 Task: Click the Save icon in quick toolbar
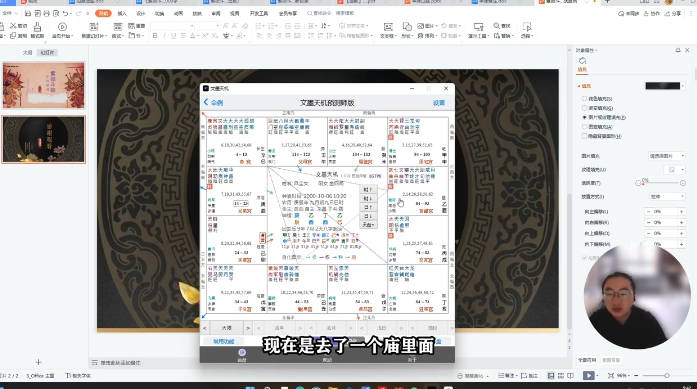[28, 13]
